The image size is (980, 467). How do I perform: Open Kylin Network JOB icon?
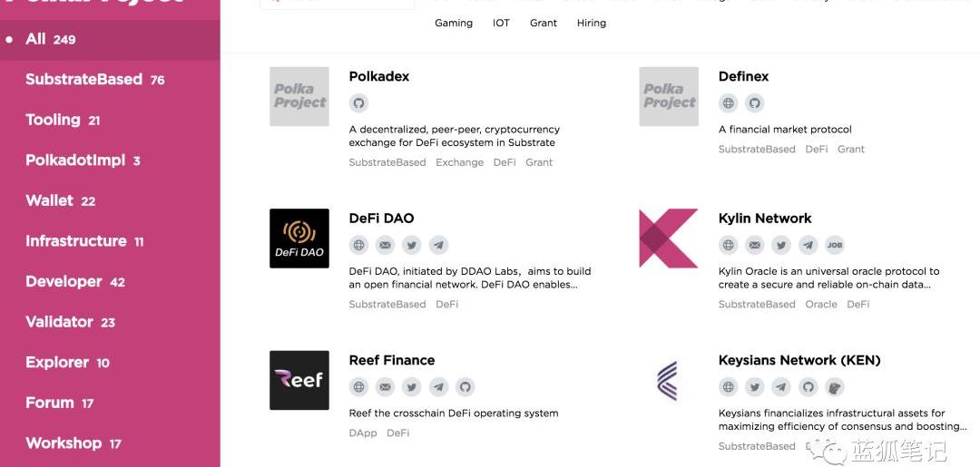(835, 246)
